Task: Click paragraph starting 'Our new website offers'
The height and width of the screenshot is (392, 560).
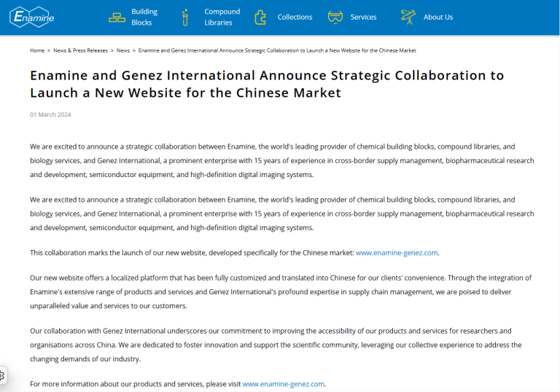Action: [281, 291]
